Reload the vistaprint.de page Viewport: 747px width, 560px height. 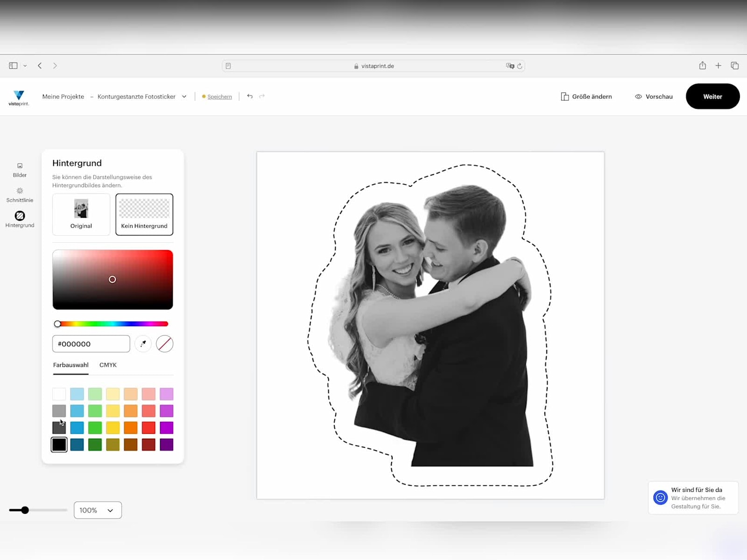click(x=520, y=66)
